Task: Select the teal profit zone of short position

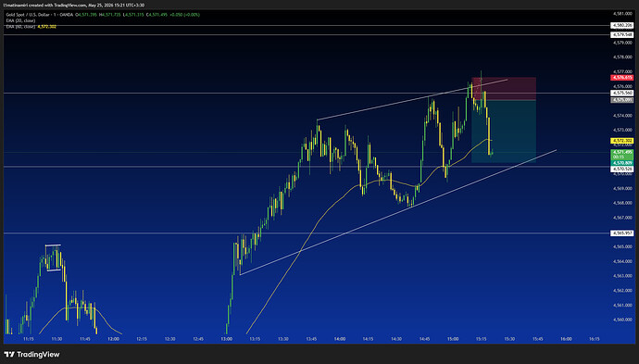Action: tap(504, 132)
